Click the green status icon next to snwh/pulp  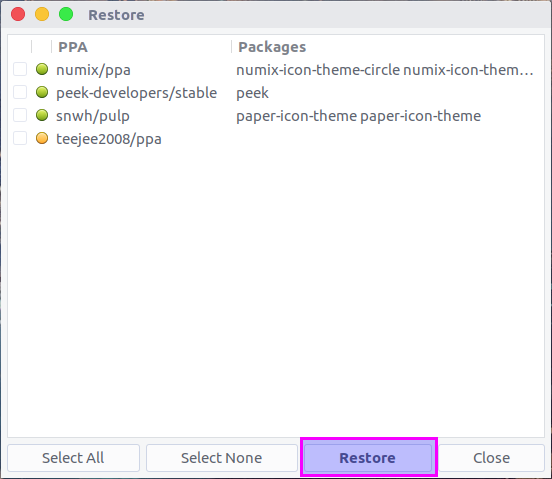tap(42, 115)
